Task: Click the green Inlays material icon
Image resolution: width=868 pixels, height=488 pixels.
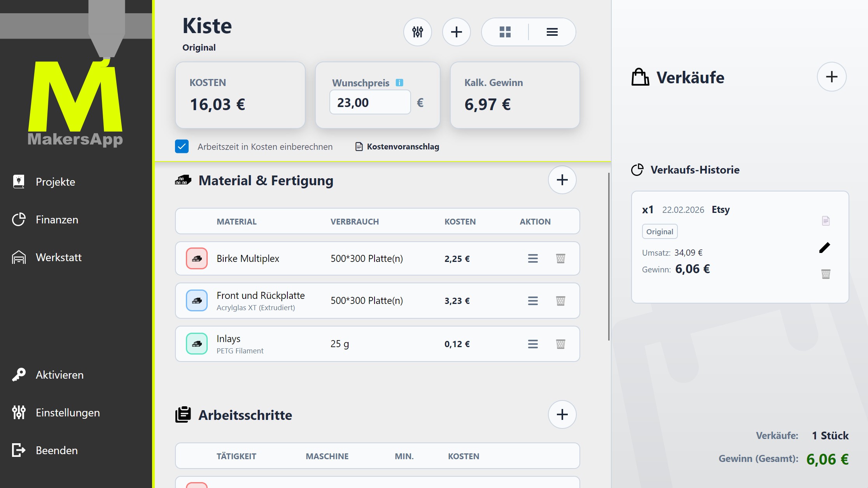Action: coord(197,344)
